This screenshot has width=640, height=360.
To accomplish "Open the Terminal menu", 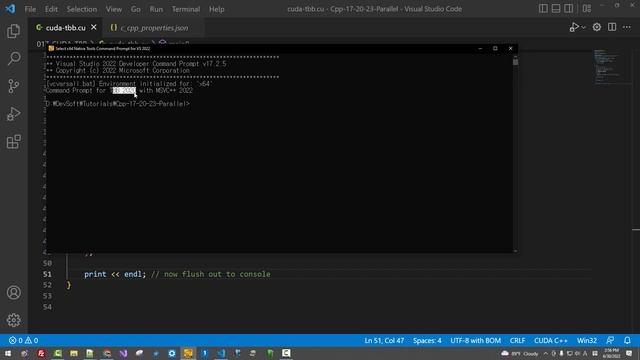I will click(x=186, y=9).
